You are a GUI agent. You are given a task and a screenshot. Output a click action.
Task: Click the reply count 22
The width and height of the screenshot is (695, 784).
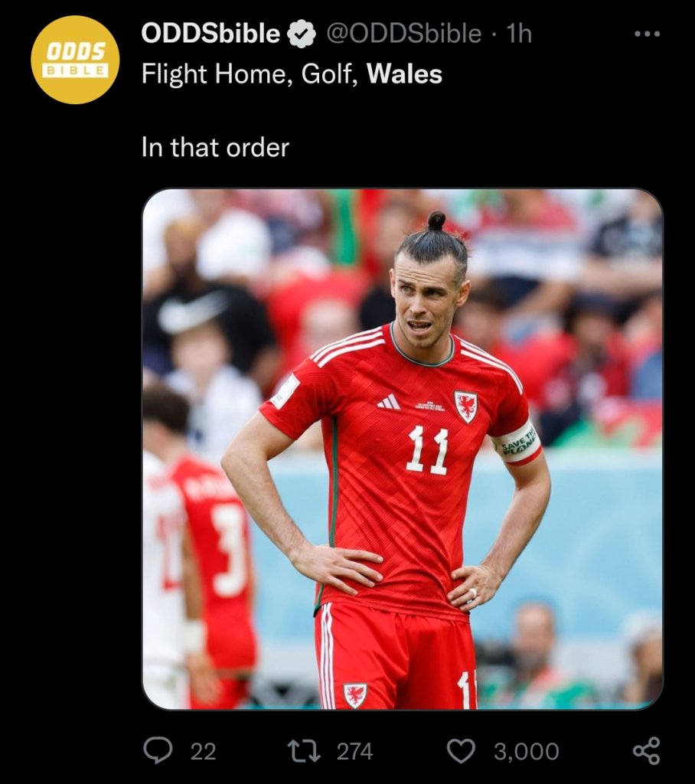coord(204,751)
